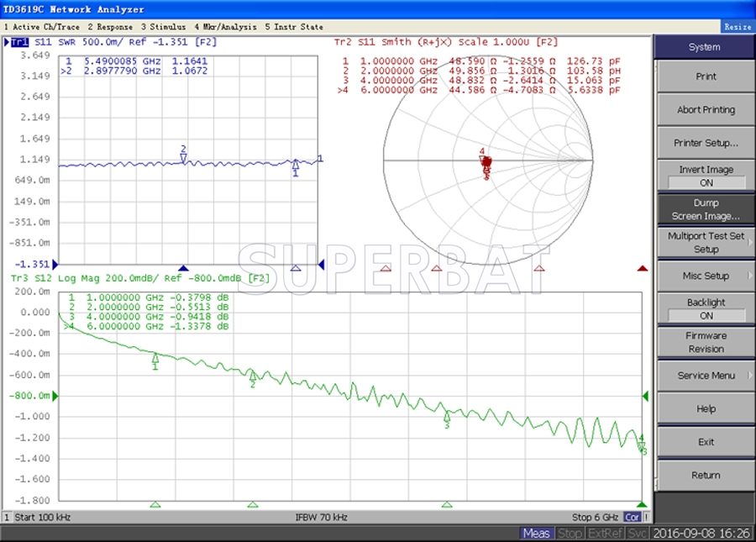Select the Tr3 S12 Log Mag trace label
The image size is (756, 542).
[139, 278]
